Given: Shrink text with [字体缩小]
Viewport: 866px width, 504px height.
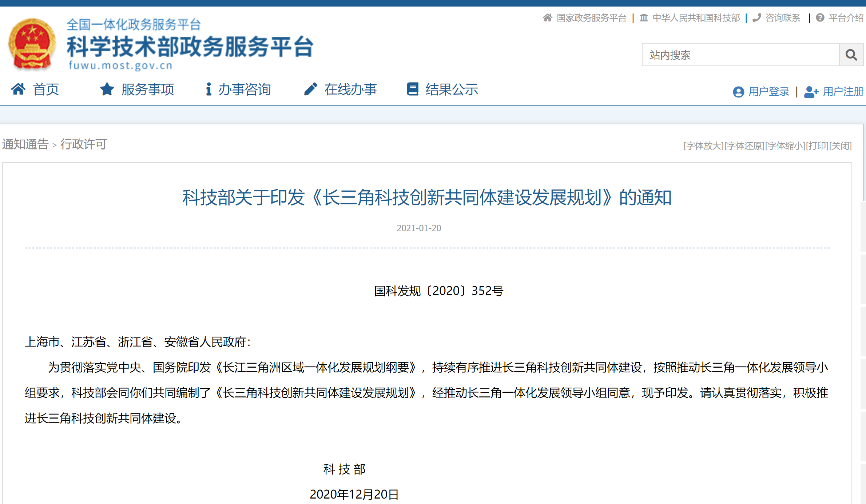Looking at the screenshot, I should coord(785,146).
